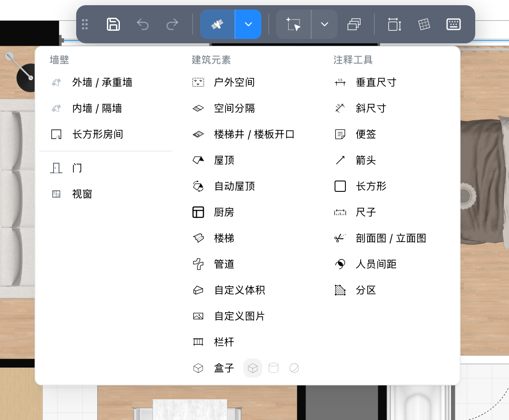This screenshot has width=509, height=420.
Task: Click the 垂直尺寸 label
Action: click(x=376, y=83)
